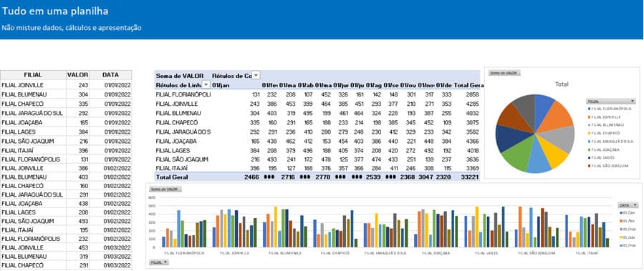
Task: Select the VALOR column header of the data table
Action: (x=77, y=75)
